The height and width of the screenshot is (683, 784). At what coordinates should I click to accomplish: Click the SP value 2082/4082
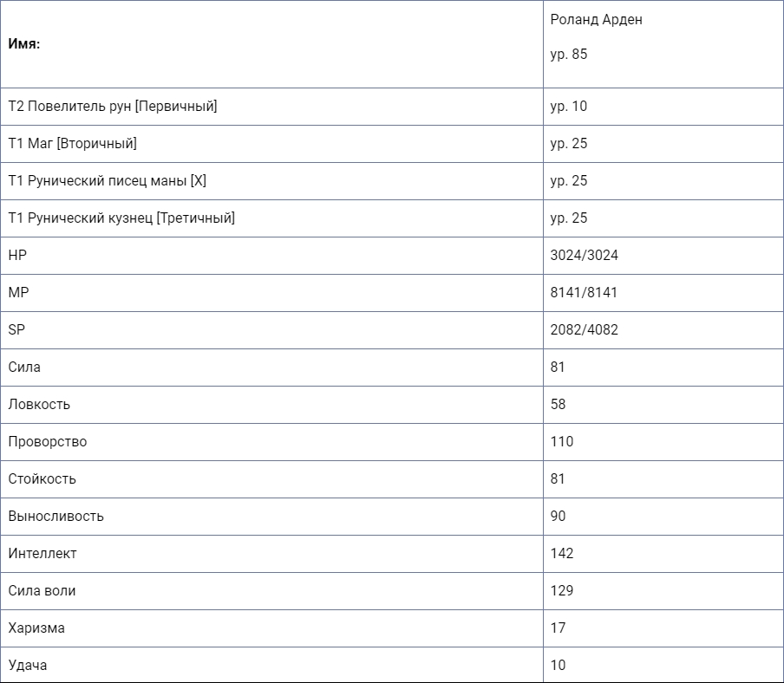click(x=584, y=329)
